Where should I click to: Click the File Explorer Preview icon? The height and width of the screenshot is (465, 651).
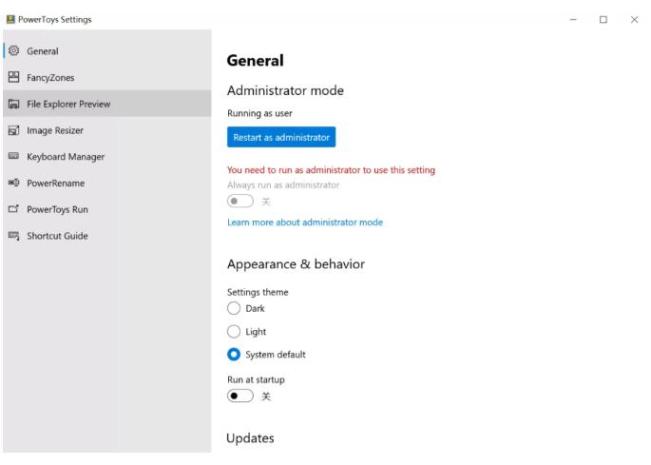[13, 103]
